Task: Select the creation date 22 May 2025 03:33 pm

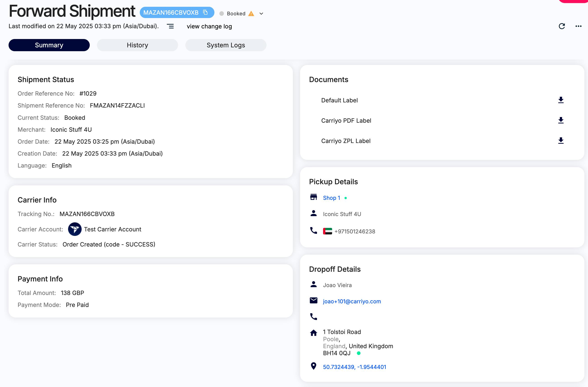Action: (x=113, y=153)
